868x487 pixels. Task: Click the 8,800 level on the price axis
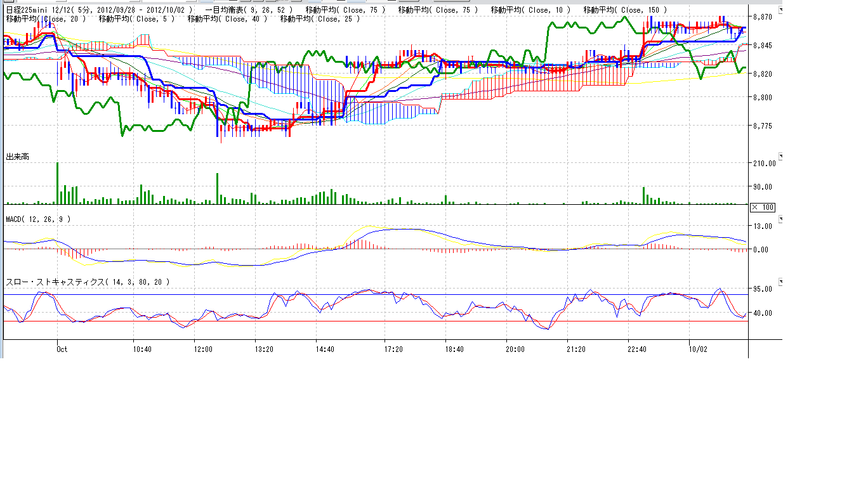[762, 97]
